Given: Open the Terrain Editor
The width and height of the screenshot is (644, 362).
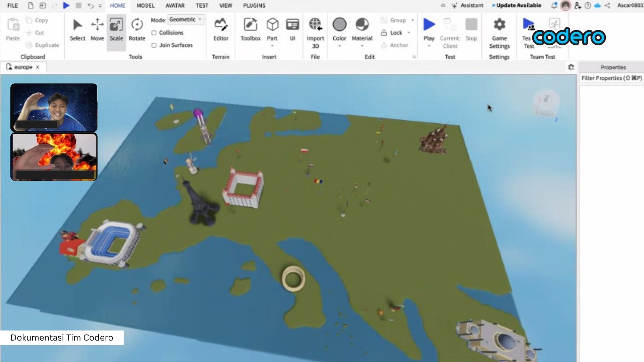Looking at the screenshot, I should (221, 30).
